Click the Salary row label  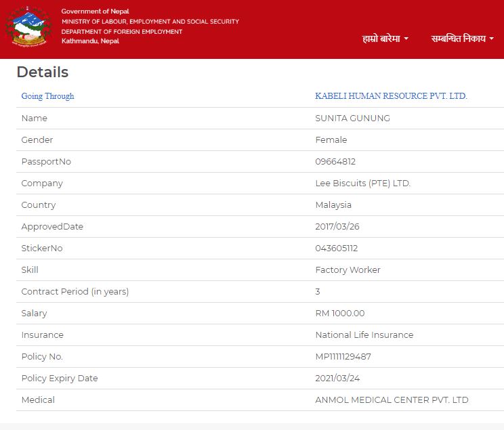[34, 314]
